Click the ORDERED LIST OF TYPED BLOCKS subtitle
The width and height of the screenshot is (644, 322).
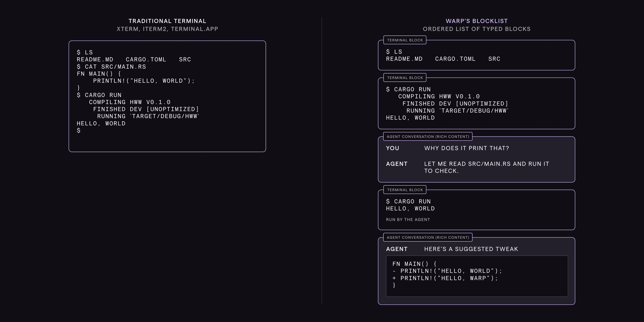pyautogui.click(x=476, y=29)
